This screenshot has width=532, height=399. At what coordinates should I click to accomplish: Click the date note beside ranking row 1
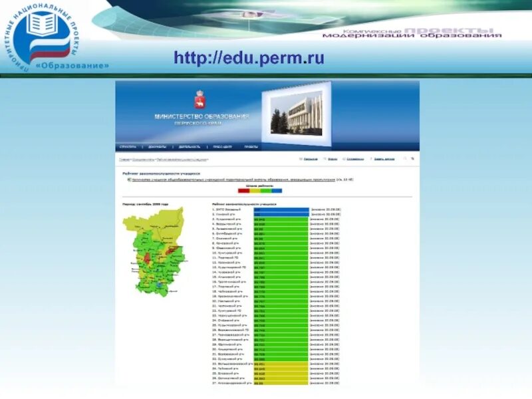(326, 209)
